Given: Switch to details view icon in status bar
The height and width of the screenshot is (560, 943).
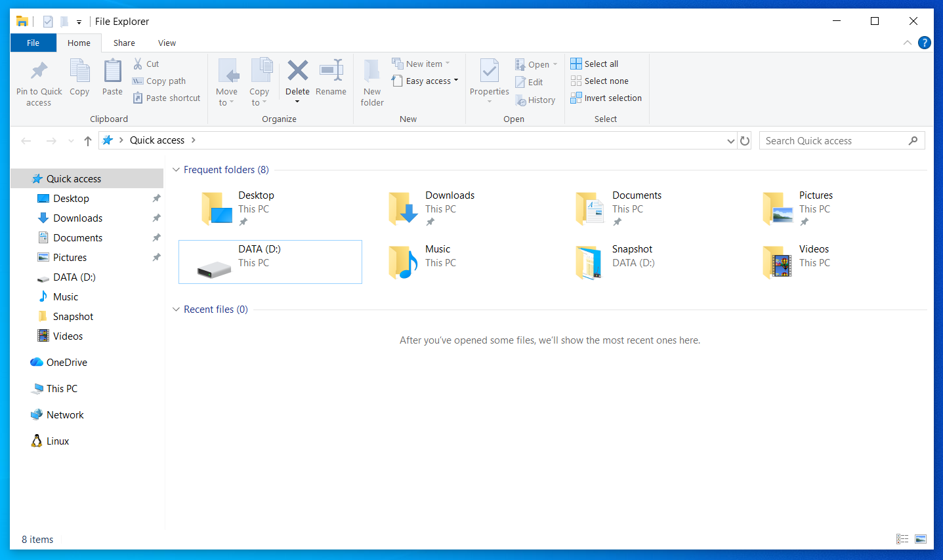Looking at the screenshot, I should point(902,539).
